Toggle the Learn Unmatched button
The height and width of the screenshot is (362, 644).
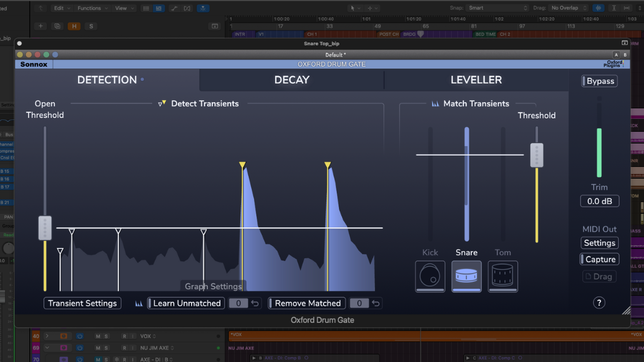pos(186,303)
